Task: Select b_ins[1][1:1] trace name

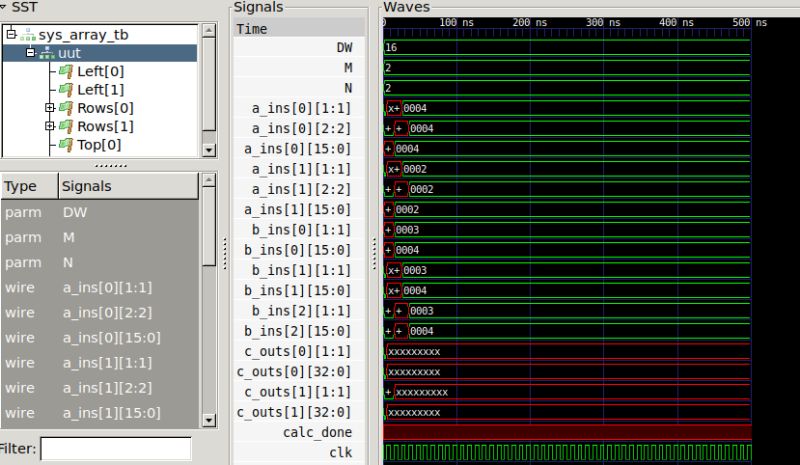Action: coord(302,270)
